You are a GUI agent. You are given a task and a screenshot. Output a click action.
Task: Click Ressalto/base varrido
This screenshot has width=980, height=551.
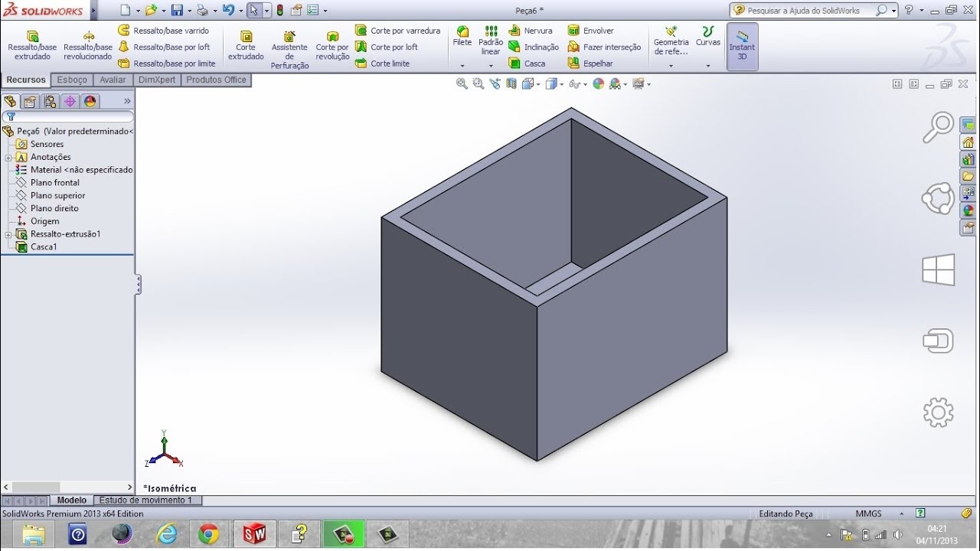(163, 31)
